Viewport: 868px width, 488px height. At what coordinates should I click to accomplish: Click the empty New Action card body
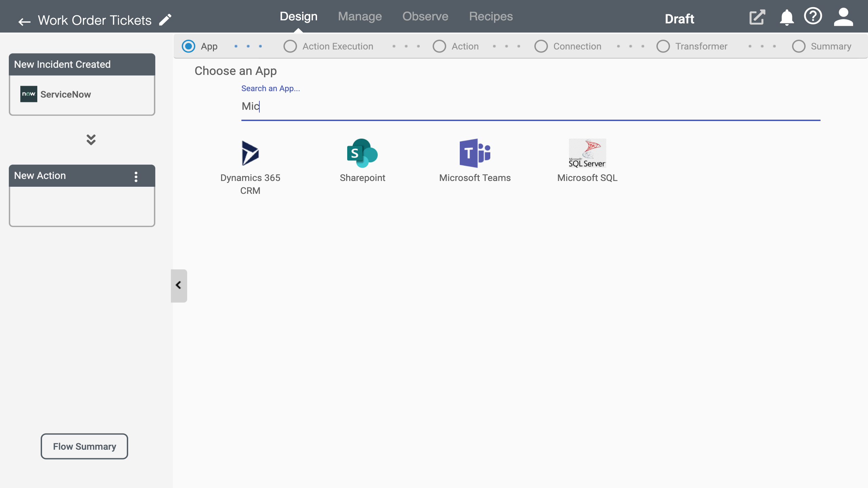[82, 206]
